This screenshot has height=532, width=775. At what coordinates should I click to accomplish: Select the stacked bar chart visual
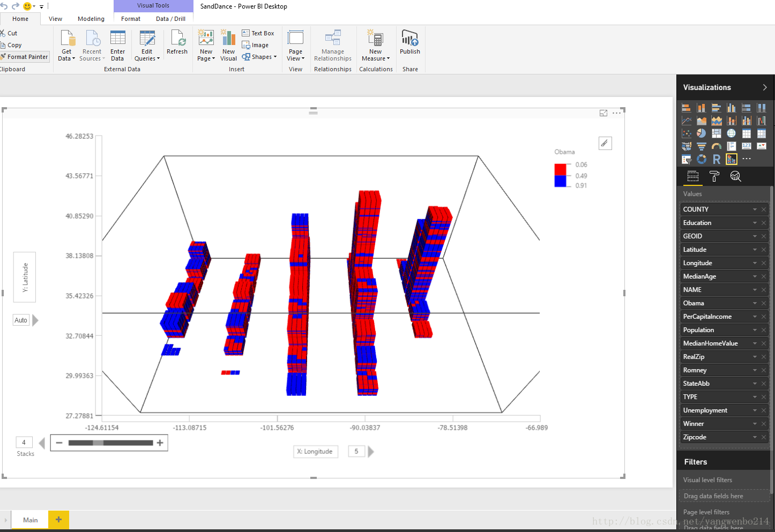(686, 108)
